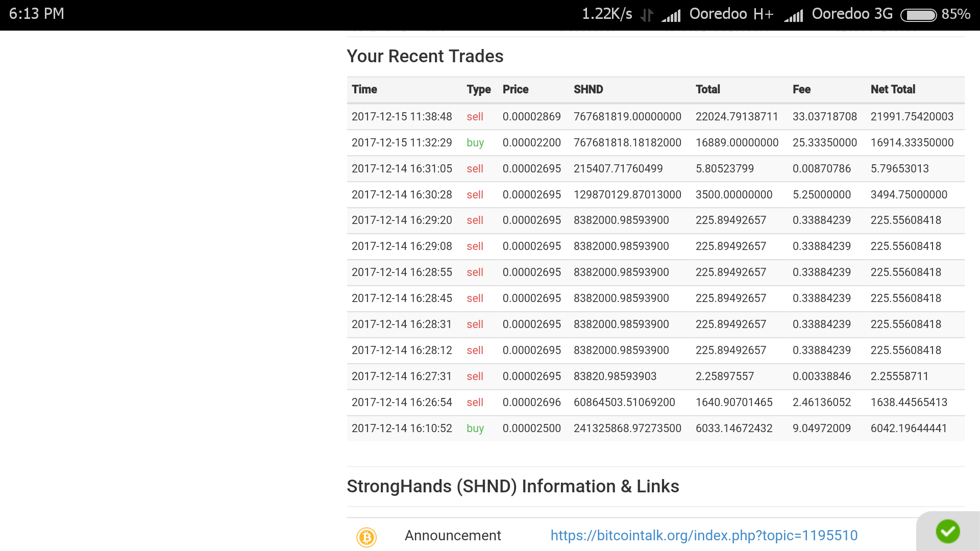Screen dimensions: 980x551
Task: Tap the green checkmark badge
Action: (x=948, y=531)
